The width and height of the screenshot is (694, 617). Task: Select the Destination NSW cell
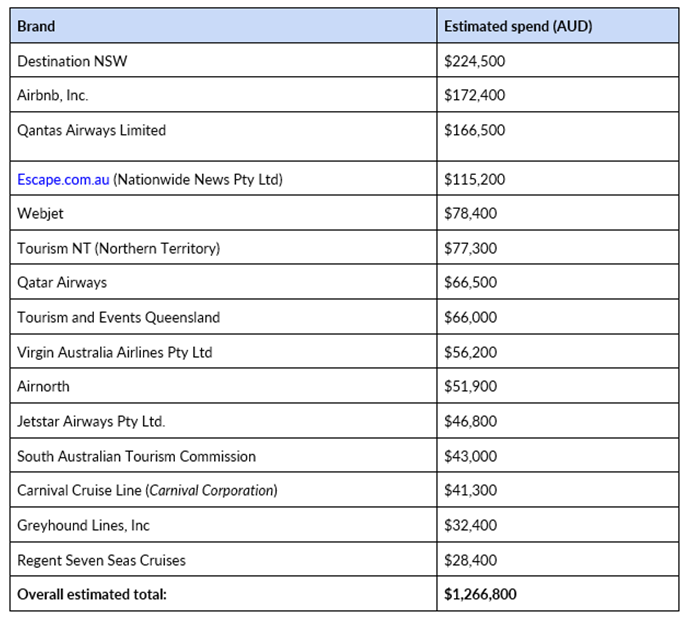coord(72,61)
